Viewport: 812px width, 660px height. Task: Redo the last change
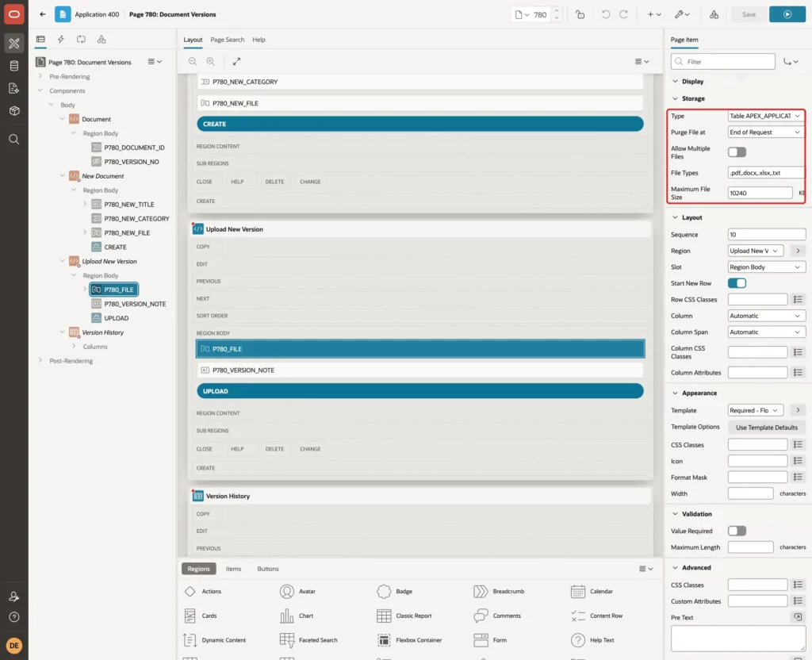[623, 14]
